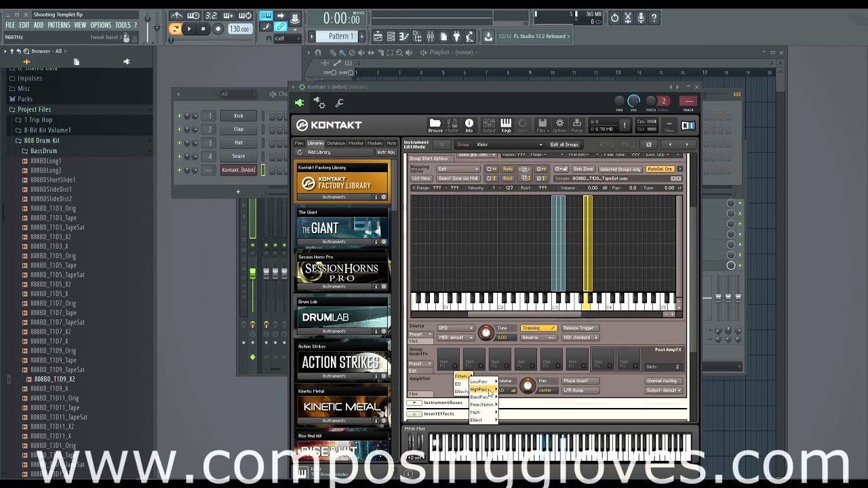
Task: Expand the InstrumentBuses section
Action: 414,403
